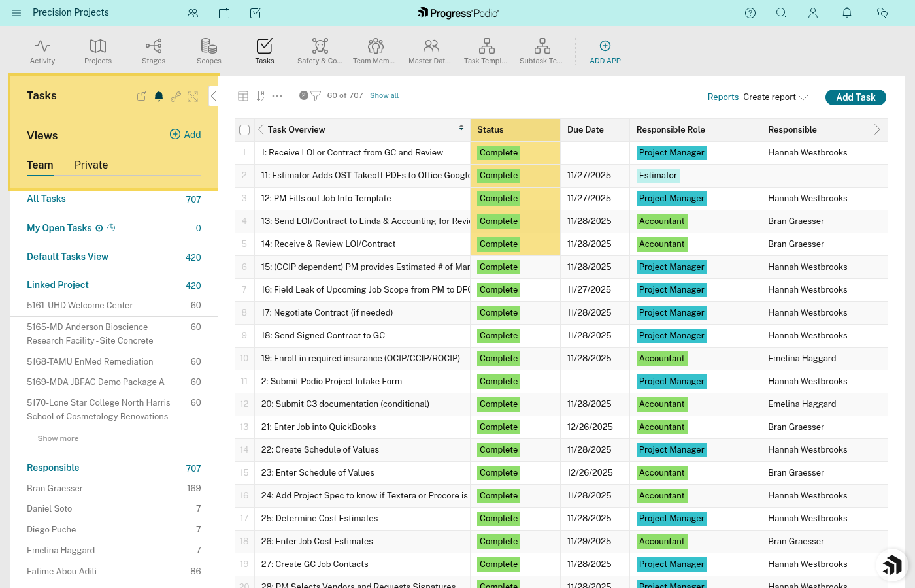Open the wrench settings icon in Tasks panel

(175, 96)
